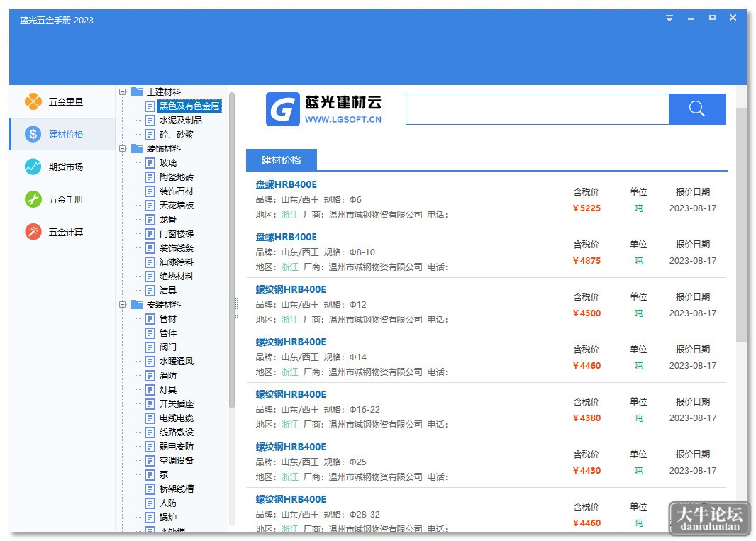Collapse the 装饰材料 tree node
756x541 pixels.
(123, 148)
